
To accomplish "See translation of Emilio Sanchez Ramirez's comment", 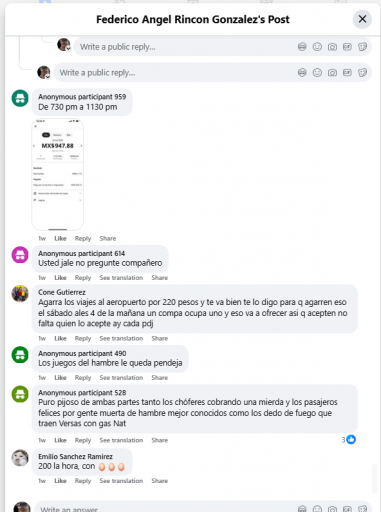I will coord(121,481).
